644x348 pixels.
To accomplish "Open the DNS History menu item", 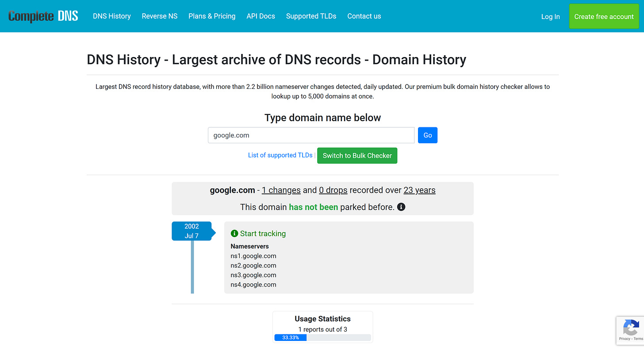I will pos(112,16).
